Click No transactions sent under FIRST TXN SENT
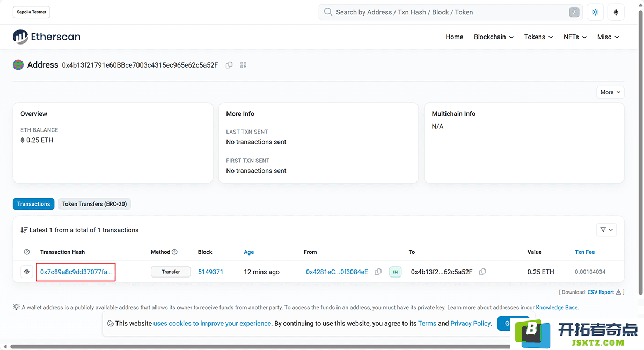This screenshot has height=350, width=644. coord(257,171)
